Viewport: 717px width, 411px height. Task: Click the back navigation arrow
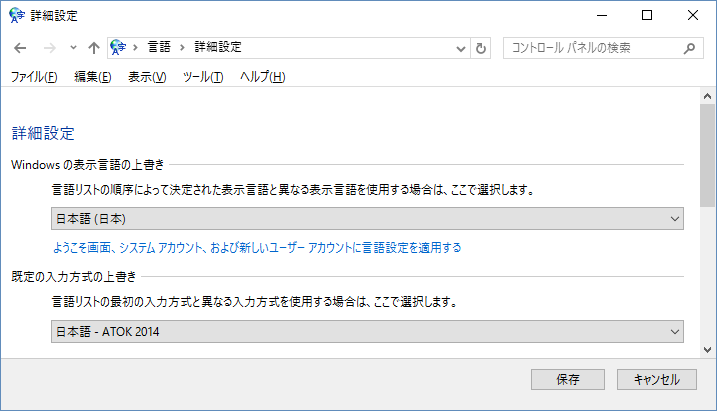click(x=21, y=47)
